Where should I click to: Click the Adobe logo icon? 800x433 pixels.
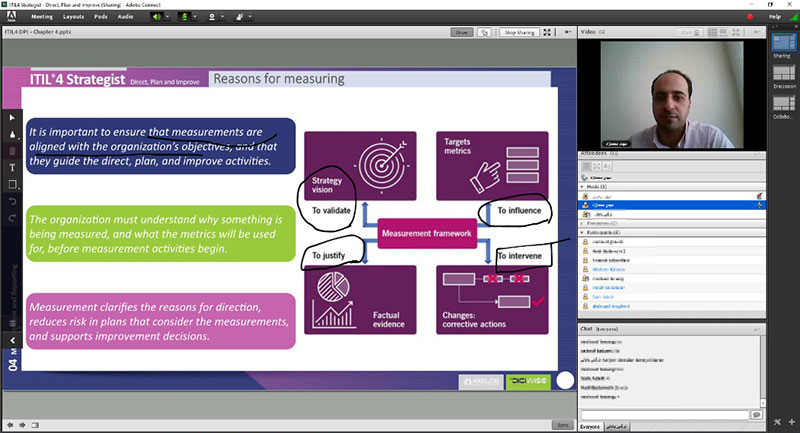(x=11, y=16)
